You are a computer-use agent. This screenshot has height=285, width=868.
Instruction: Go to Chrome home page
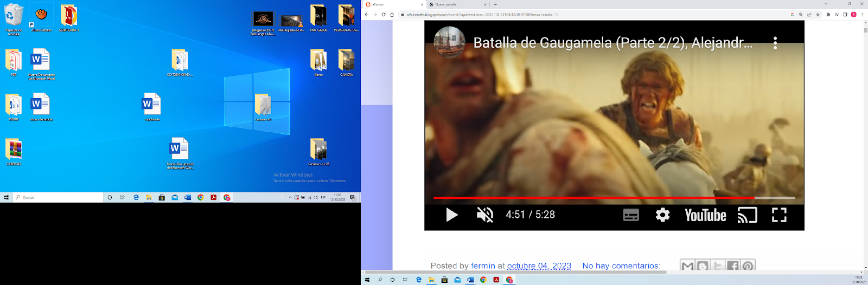click(392, 15)
